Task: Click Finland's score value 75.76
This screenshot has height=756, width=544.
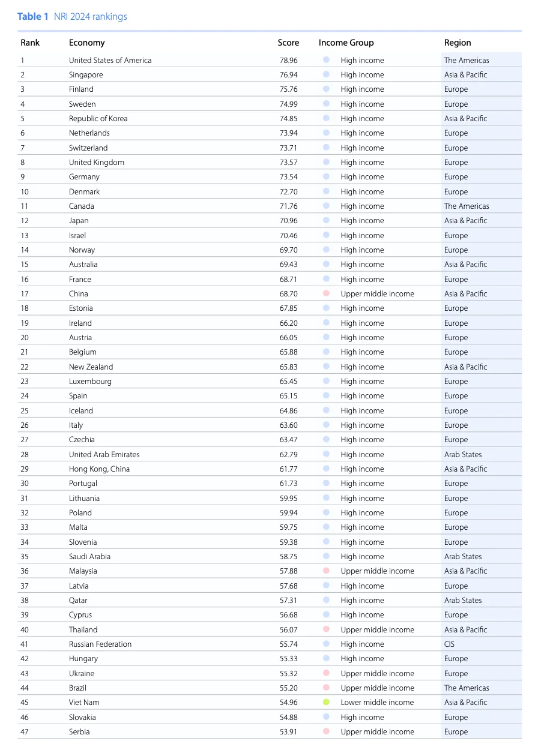Action: (x=288, y=89)
